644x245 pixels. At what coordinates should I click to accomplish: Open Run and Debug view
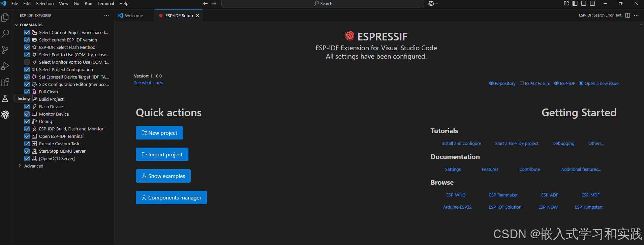tap(5, 66)
